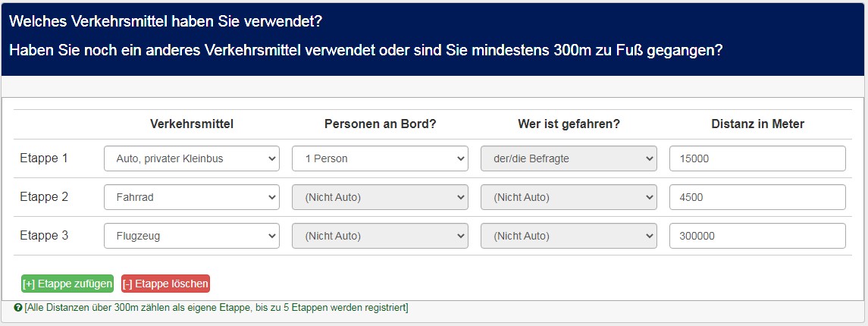Click the 'Verkehrsmittel' column header
The image size is (868, 326).
pyautogui.click(x=192, y=124)
